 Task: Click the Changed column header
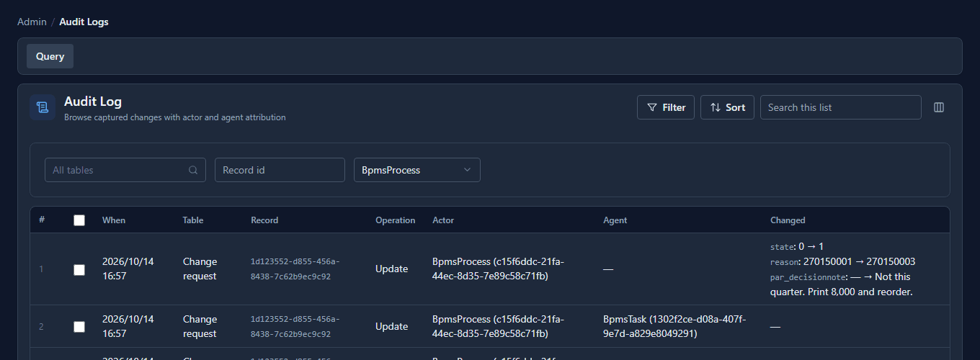788,220
